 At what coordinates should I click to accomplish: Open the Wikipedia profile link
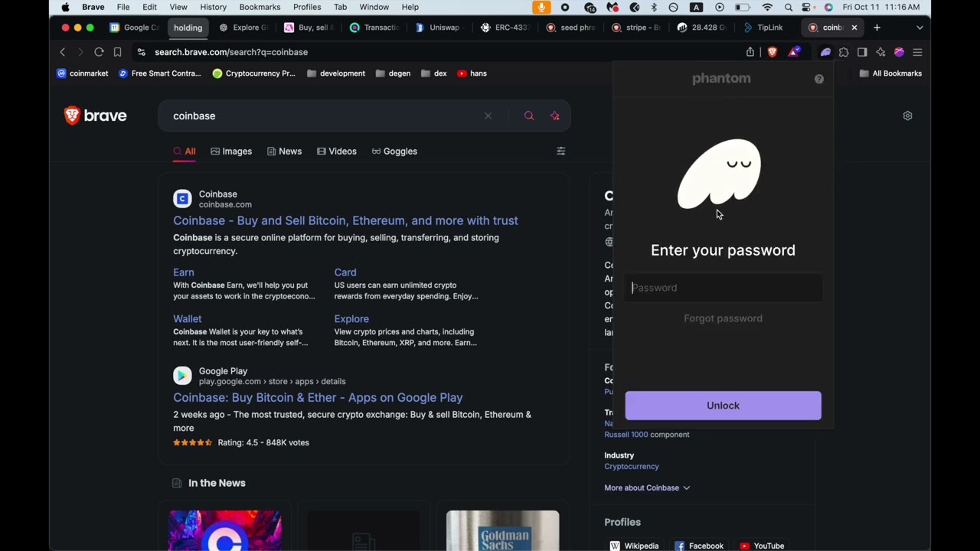coord(634,546)
